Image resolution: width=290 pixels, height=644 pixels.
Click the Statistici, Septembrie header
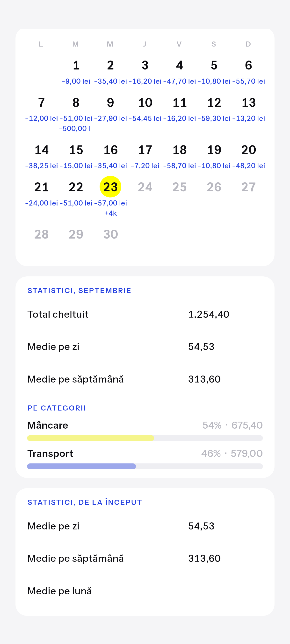79,290
